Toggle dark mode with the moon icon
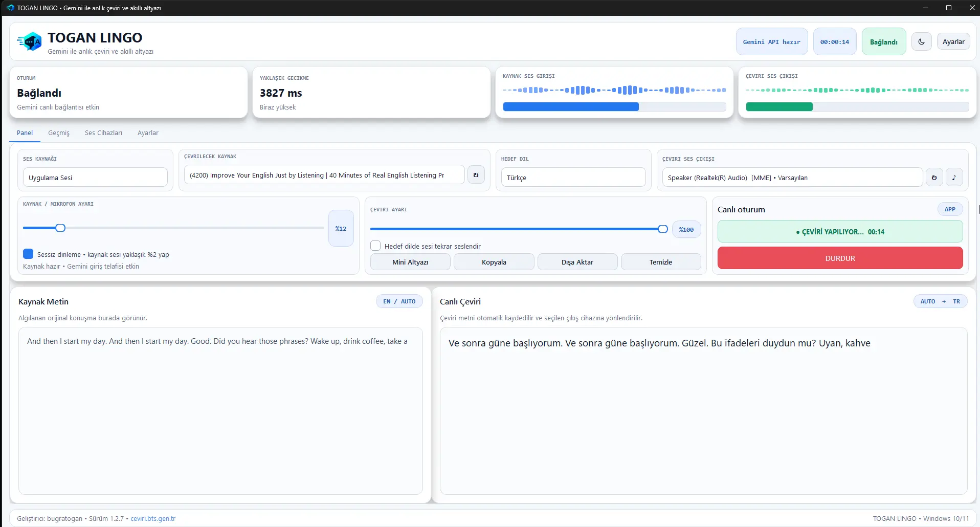The width and height of the screenshot is (980, 527). [x=921, y=42]
